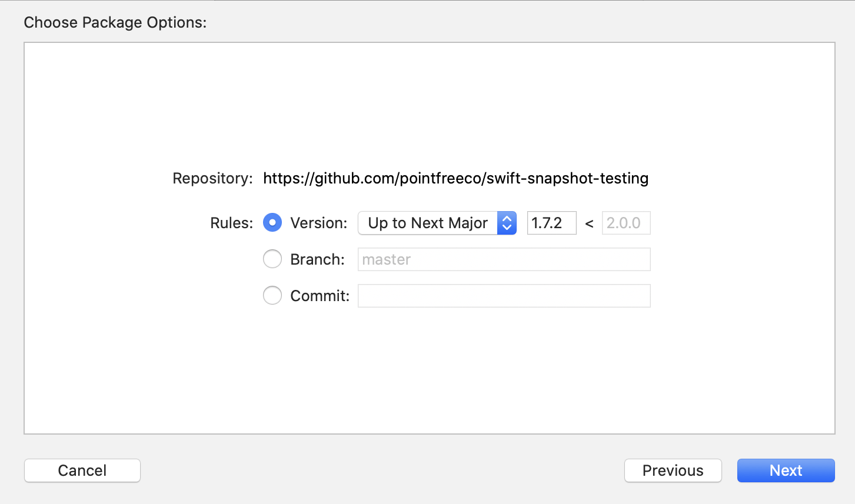
Task: Click the minimum version field showing 1.7.2
Action: pyautogui.click(x=551, y=223)
